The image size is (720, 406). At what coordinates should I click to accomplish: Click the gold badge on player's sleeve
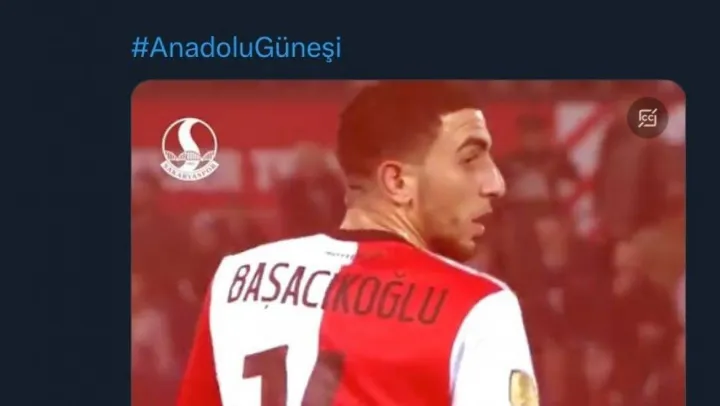click(x=523, y=389)
